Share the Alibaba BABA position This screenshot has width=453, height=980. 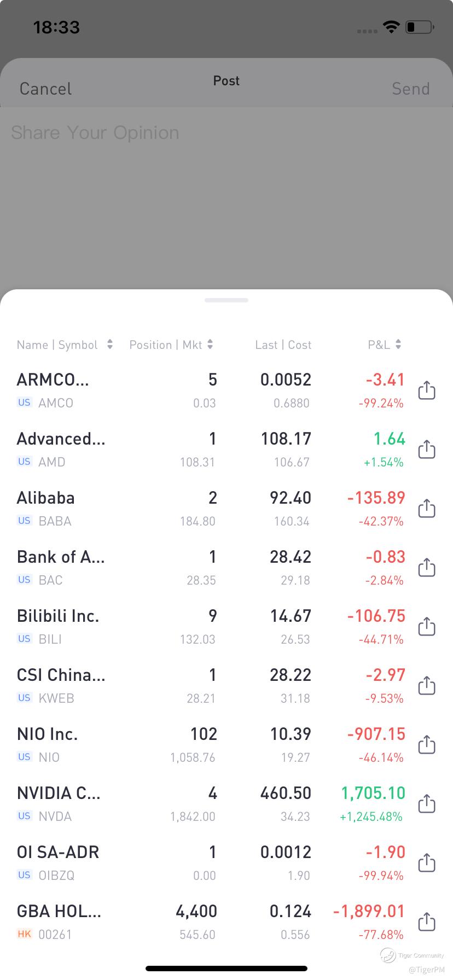click(x=427, y=509)
